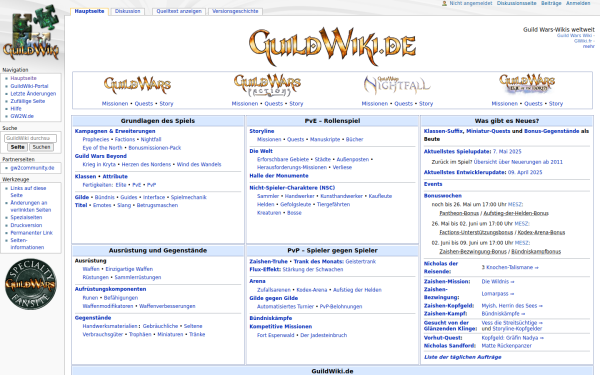Click the Specialty Guild Wars Fansite badge
The width and height of the screenshot is (600, 375).
pos(31,284)
